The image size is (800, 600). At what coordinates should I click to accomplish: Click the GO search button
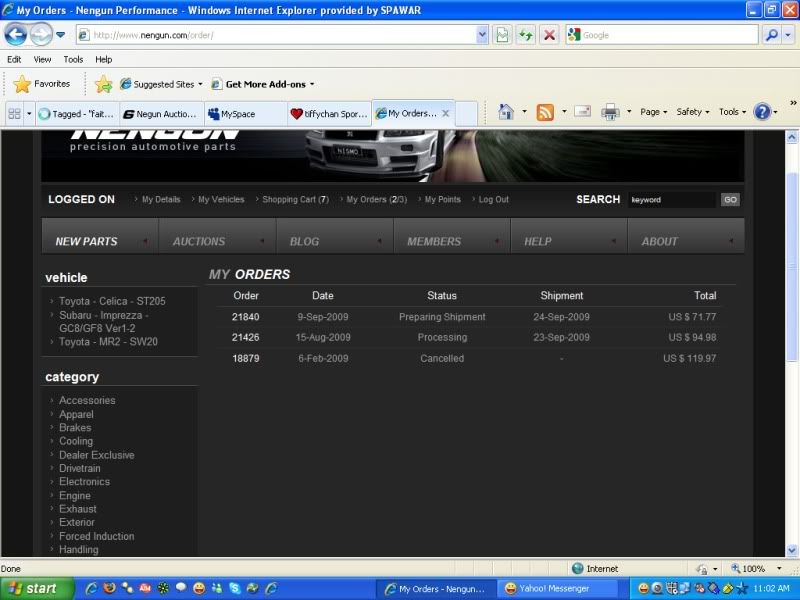click(x=730, y=199)
